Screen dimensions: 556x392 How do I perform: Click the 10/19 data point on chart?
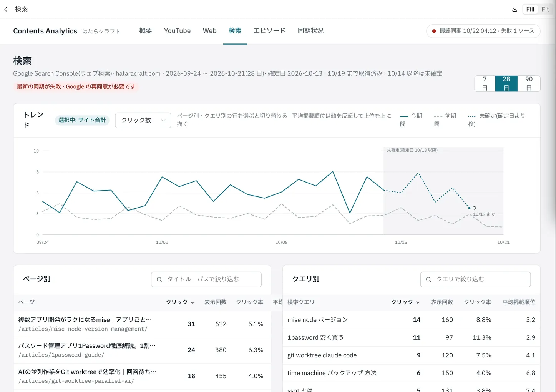pyautogui.click(x=469, y=208)
